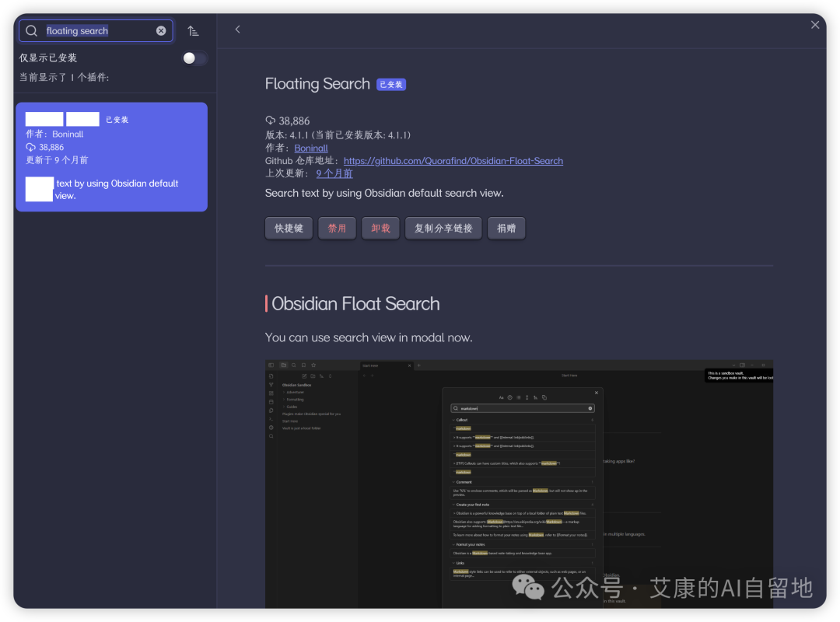Click the download count icon in details
Image resolution: width=840 pixels, height=622 pixels.
(271, 121)
